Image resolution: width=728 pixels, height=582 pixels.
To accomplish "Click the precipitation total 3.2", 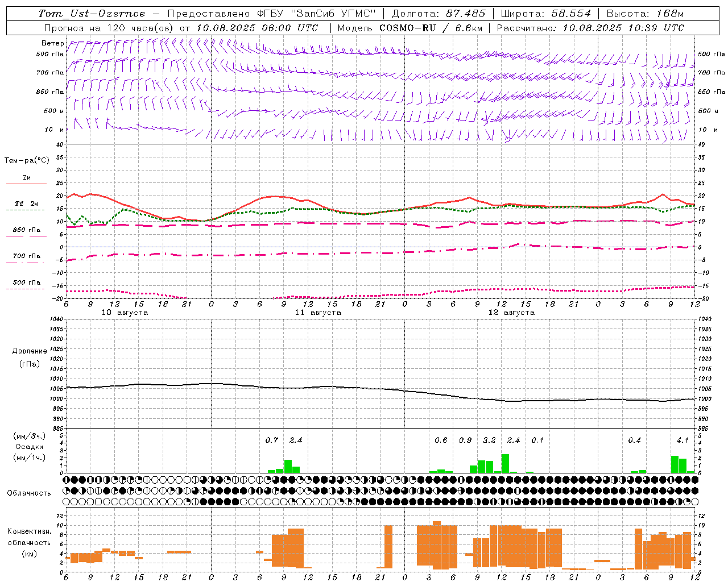I will coord(489,440).
